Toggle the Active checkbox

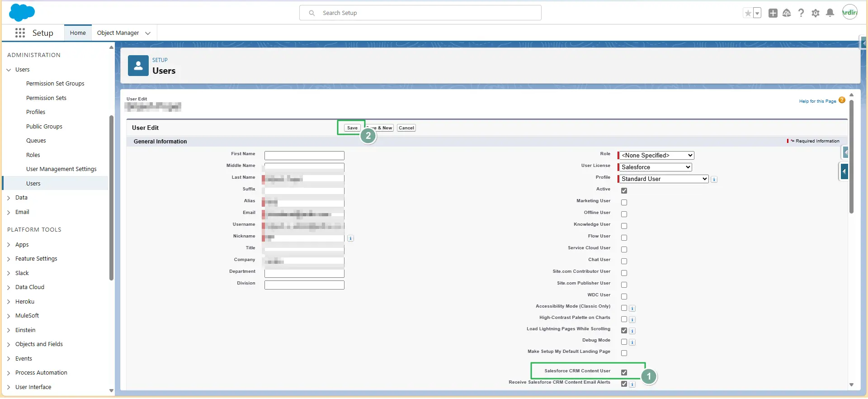(x=624, y=191)
